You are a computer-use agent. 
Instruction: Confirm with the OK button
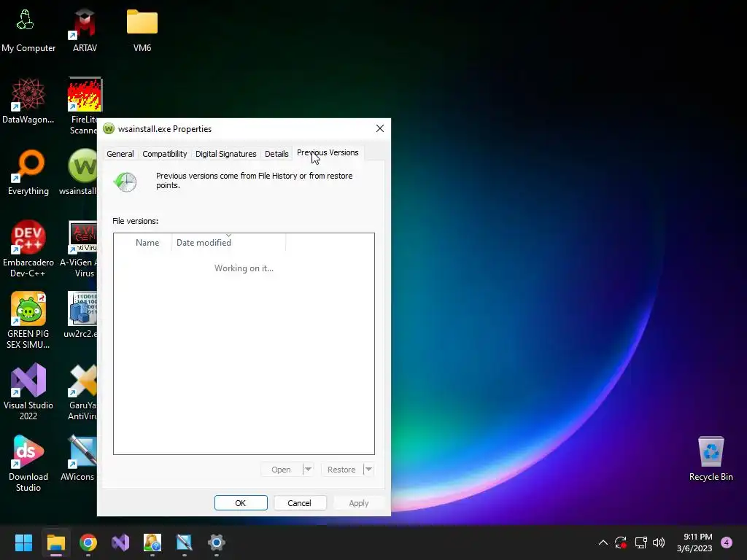[x=241, y=503]
